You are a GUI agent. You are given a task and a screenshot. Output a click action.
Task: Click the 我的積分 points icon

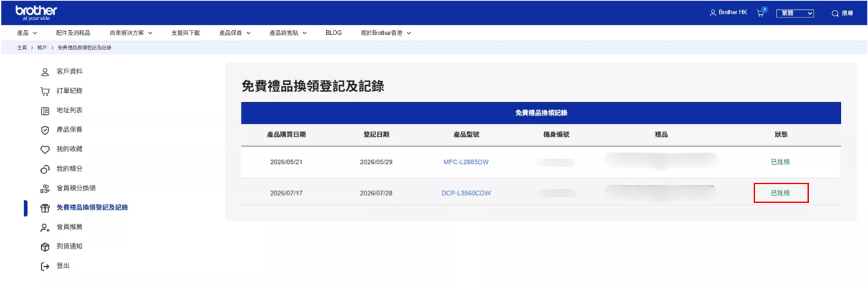[x=45, y=169]
